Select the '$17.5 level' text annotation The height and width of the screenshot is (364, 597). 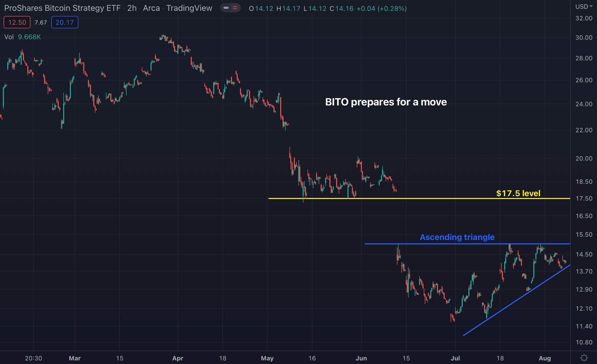click(x=518, y=193)
